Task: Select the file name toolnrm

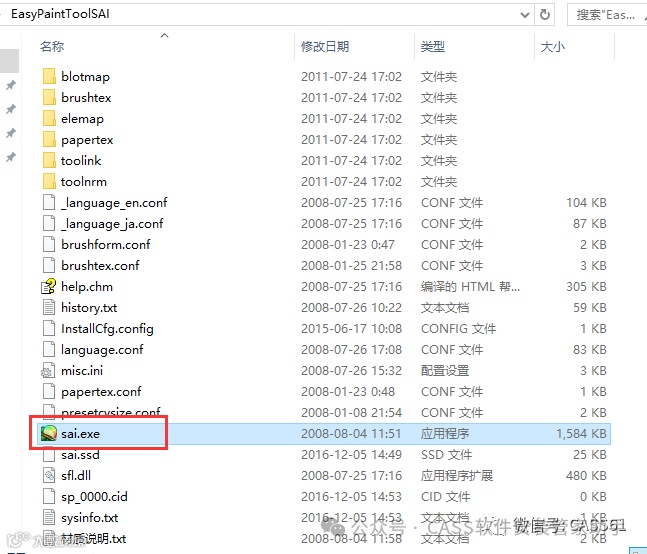Action: coord(84,182)
